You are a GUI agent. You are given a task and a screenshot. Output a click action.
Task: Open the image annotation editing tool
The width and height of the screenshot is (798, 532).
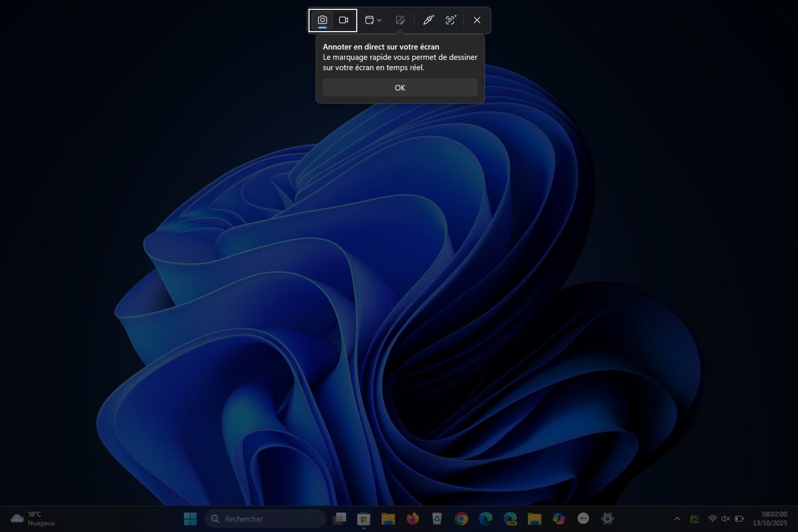(400, 20)
